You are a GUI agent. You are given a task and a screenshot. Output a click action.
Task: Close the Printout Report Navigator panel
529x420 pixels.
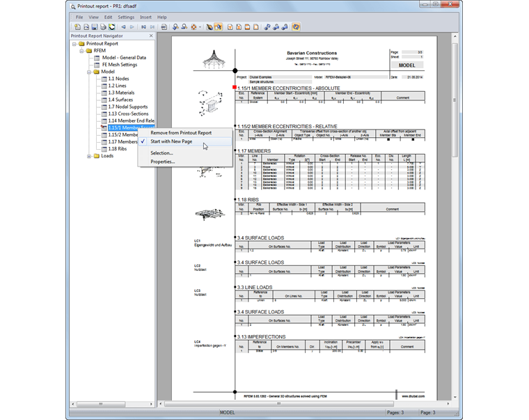pyautogui.click(x=151, y=36)
